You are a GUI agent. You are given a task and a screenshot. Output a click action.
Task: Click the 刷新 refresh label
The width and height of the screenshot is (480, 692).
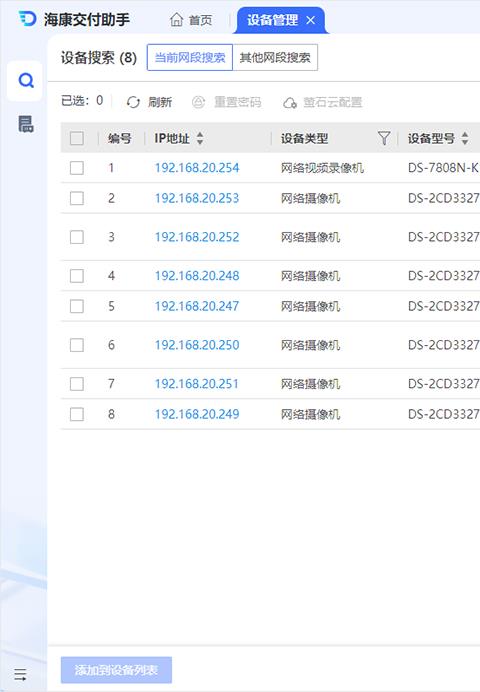click(160, 102)
